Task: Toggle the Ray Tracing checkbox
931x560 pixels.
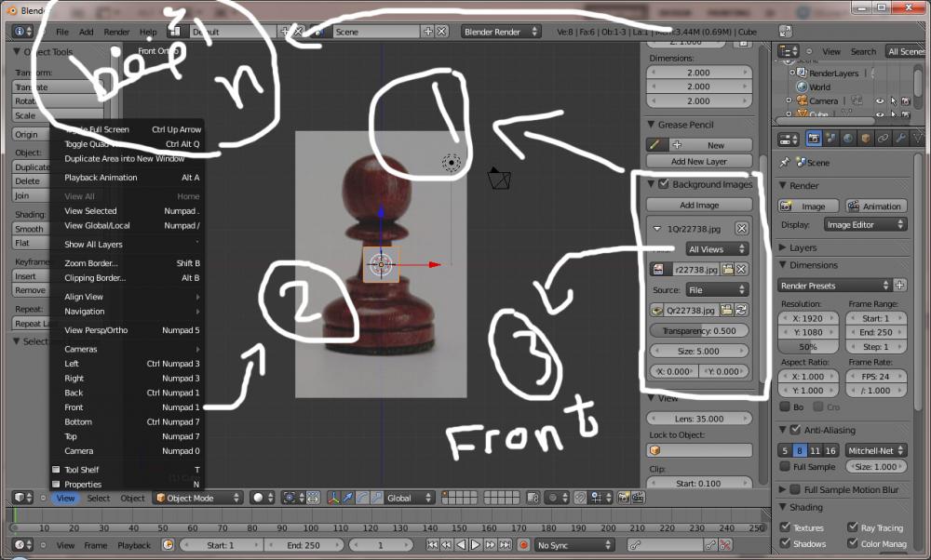Action: (x=853, y=527)
